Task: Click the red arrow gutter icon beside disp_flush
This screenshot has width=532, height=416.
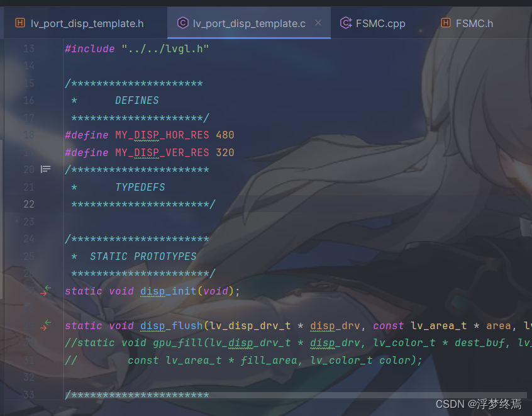Action: coord(43,329)
